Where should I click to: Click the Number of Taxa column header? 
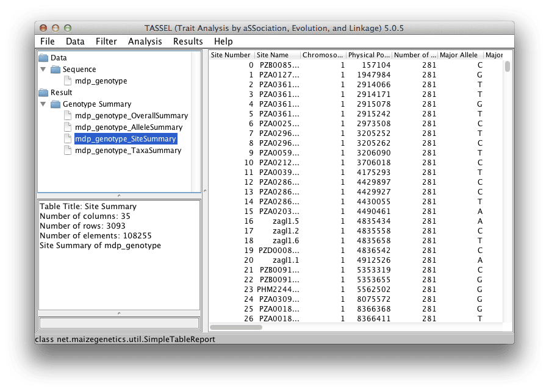pyautogui.click(x=415, y=55)
